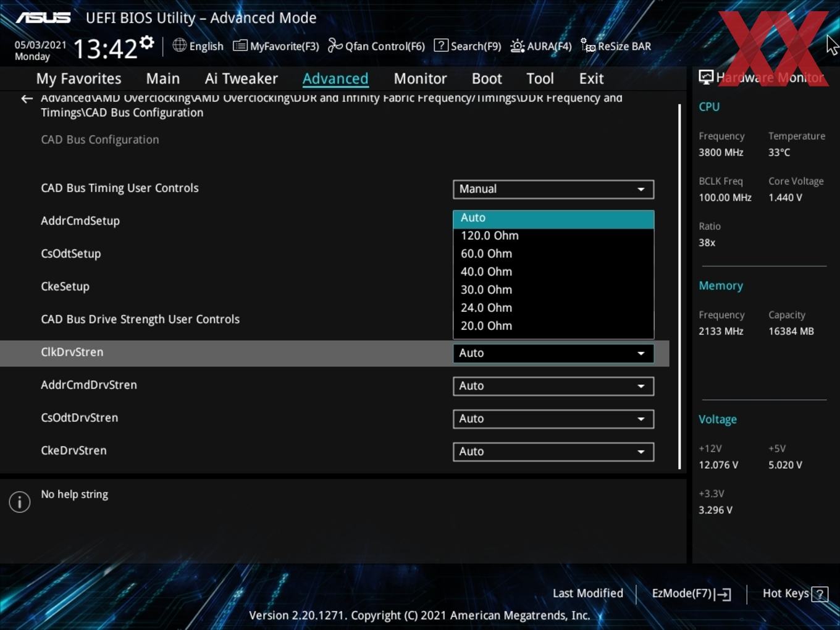Switch to EzMode(F7)
Viewport: 840px width, 630px height.
[x=691, y=594]
